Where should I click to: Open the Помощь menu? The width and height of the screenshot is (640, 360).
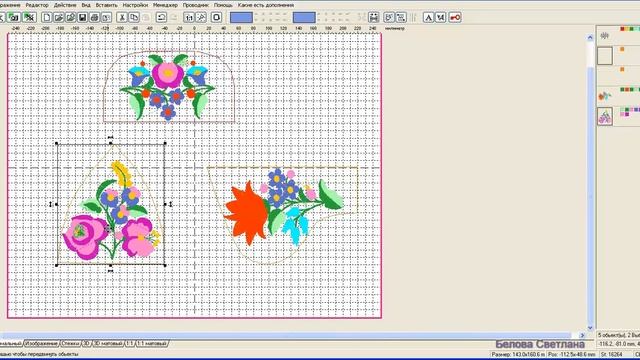(223, 5)
